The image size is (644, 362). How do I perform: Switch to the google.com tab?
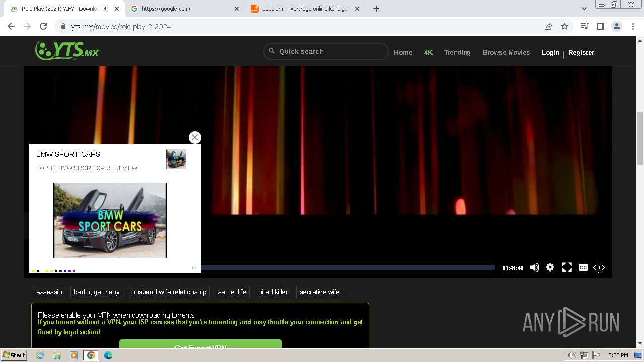[184, 9]
